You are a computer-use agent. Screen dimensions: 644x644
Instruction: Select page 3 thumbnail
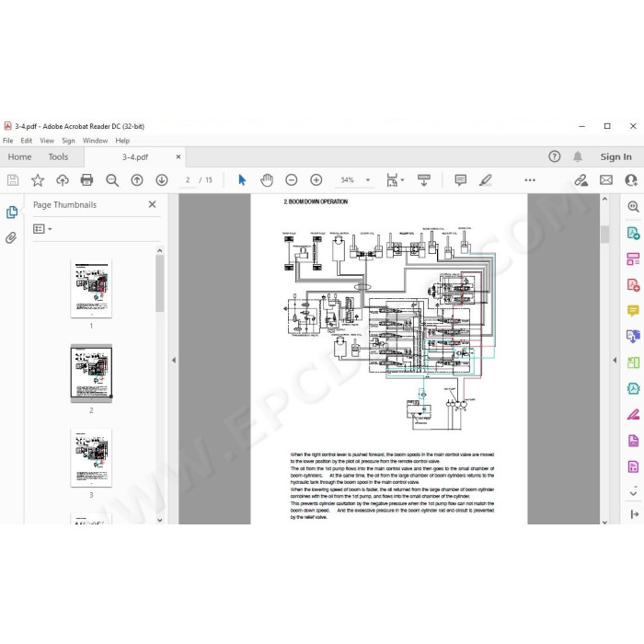91,458
